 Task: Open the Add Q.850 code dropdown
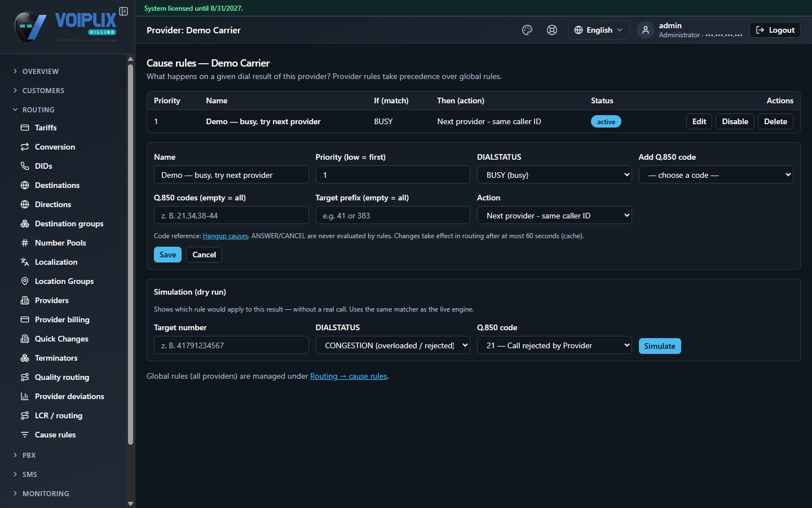point(716,175)
